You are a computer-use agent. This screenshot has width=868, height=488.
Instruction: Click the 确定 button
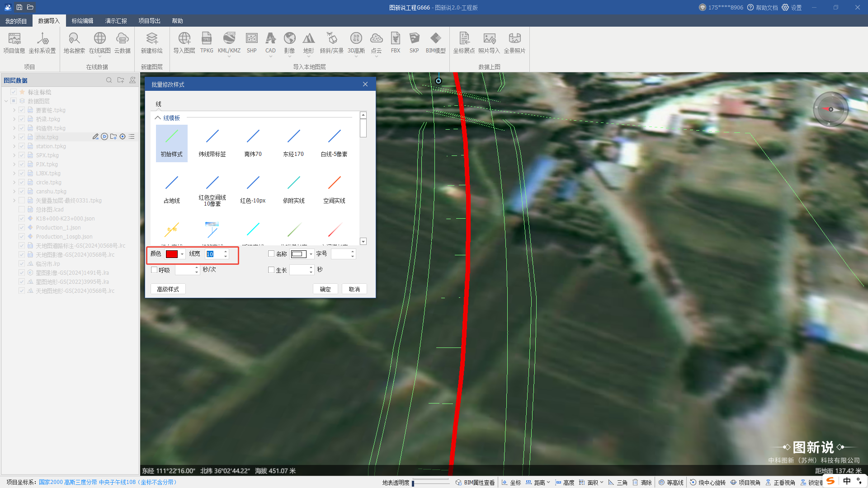(x=325, y=289)
